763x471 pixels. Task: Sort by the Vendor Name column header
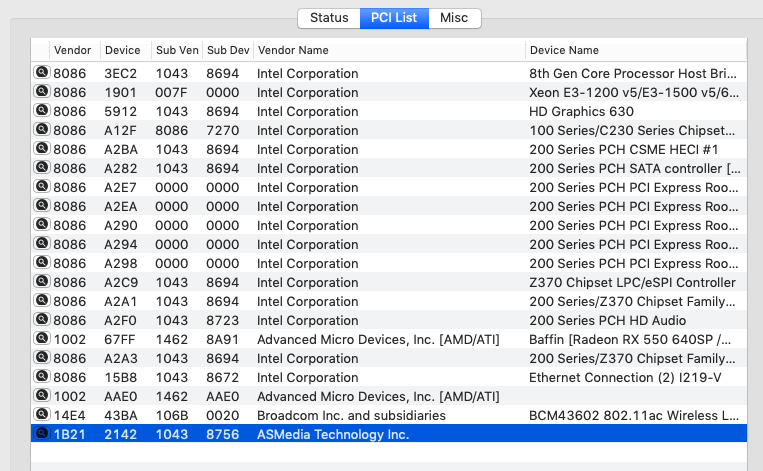(389, 50)
